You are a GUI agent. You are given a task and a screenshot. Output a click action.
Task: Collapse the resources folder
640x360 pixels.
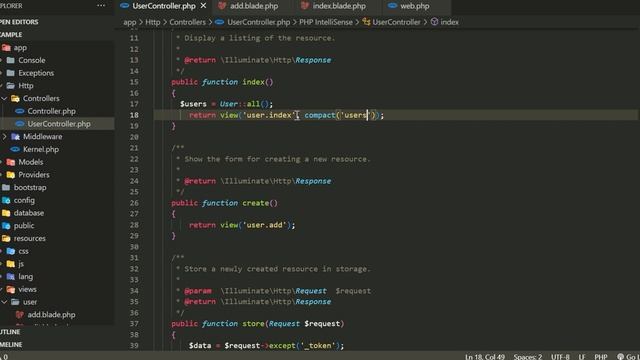(29, 238)
